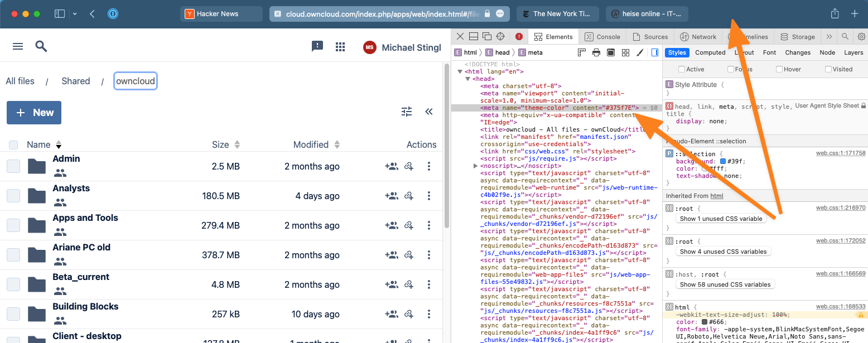The width and height of the screenshot is (868, 343).
Task: Toggle paint flashing brush icon
Action: pyautogui.click(x=640, y=52)
